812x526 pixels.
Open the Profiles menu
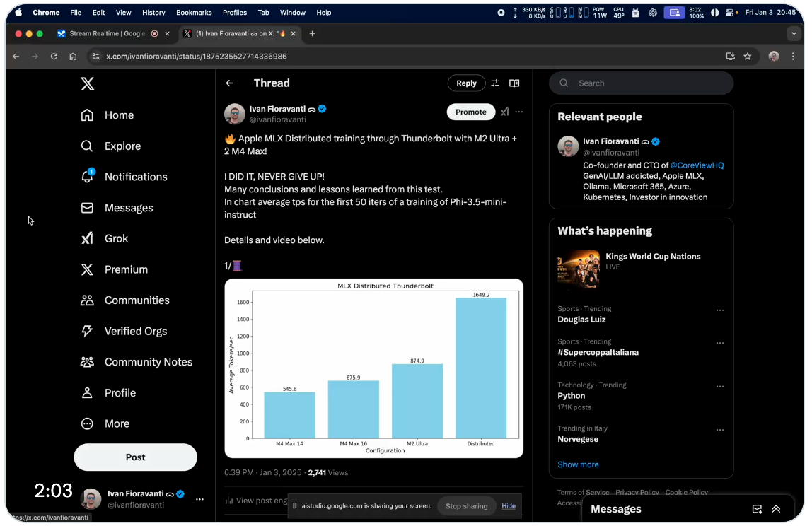click(235, 13)
